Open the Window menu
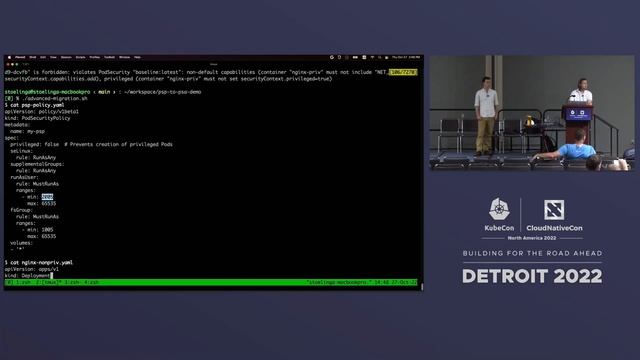This screenshot has height=360, width=640. (x=124, y=57)
